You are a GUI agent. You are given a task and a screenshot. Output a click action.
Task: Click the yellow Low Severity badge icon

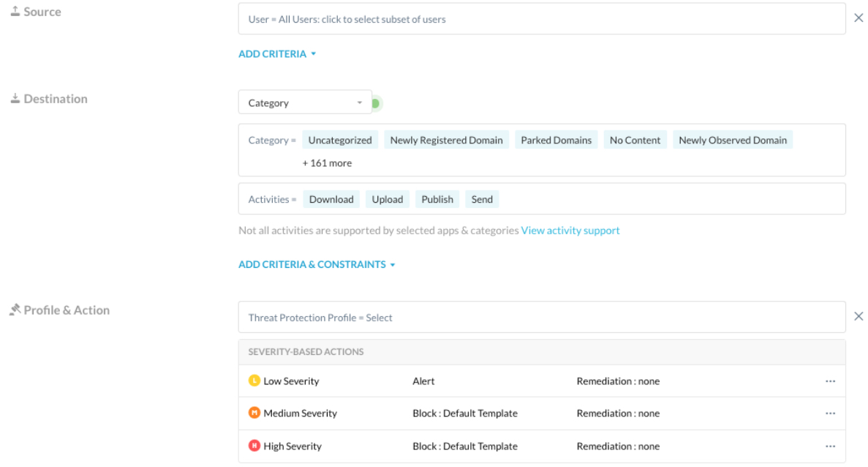(254, 381)
